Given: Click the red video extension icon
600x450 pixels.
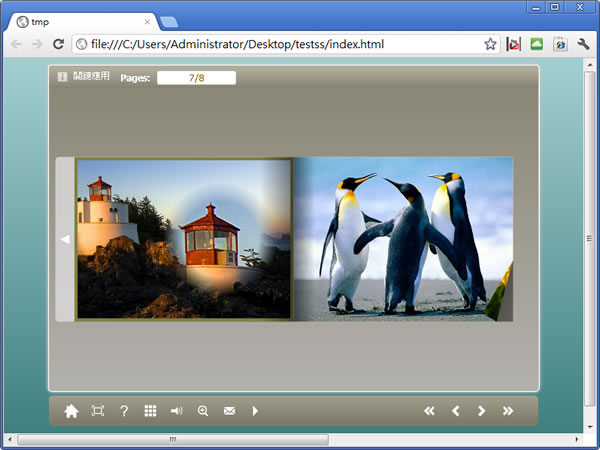Looking at the screenshot, I should coord(514,44).
